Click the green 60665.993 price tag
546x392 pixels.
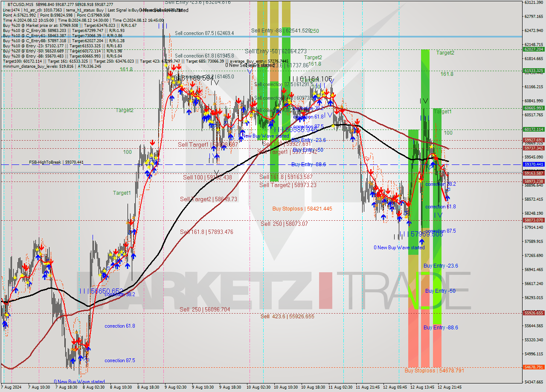(534, 108)
